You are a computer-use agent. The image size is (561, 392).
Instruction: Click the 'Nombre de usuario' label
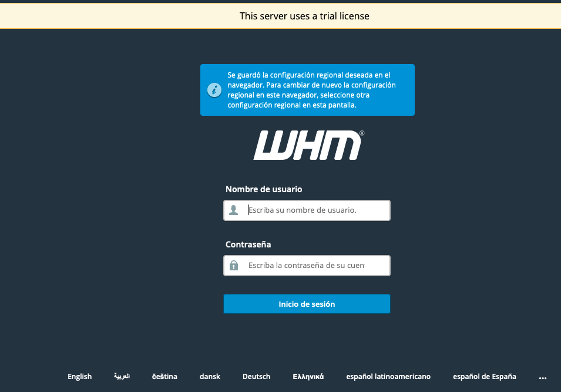click(264, 189)
